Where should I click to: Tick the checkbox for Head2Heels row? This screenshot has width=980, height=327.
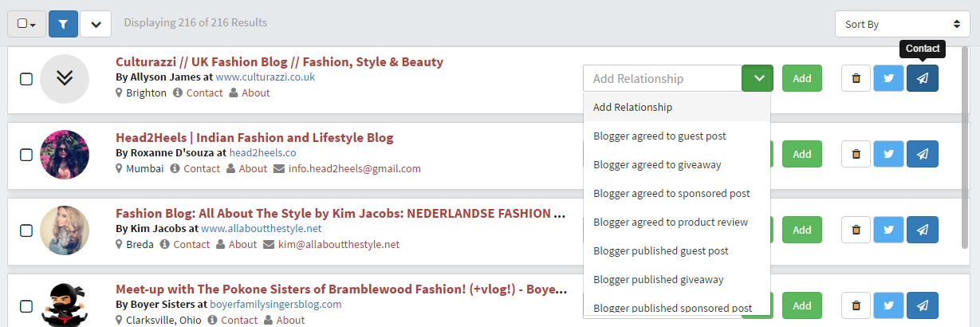pyautogui.click(x=26, y=155)
